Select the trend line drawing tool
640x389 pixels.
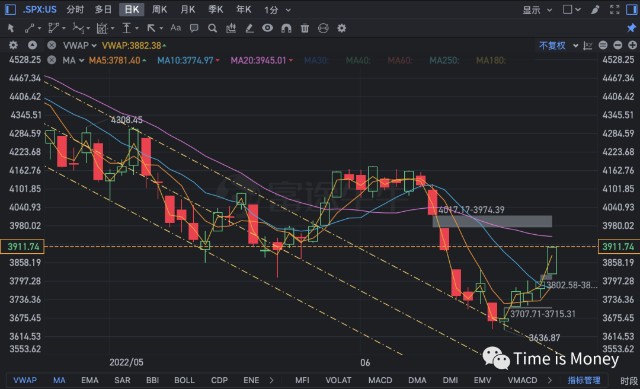click(29, 28)
